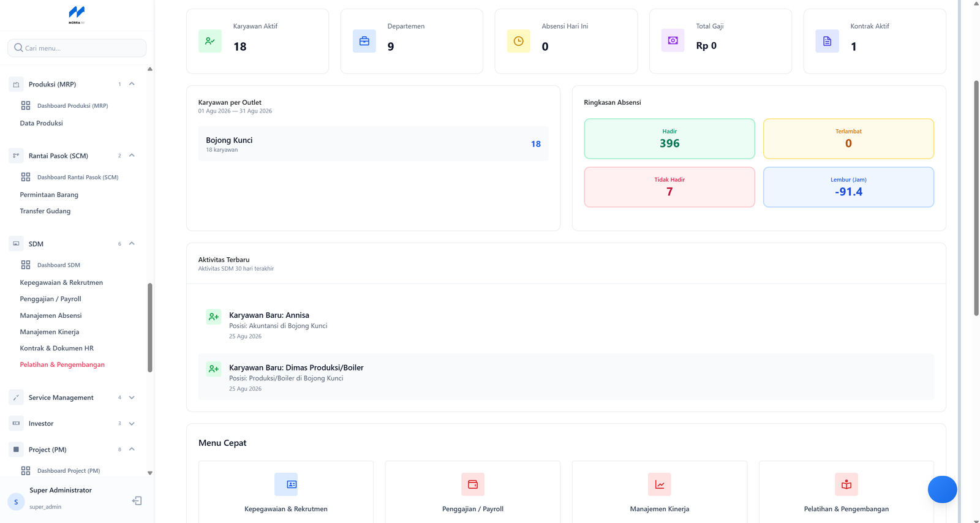980x523 pixels.
Task: Click the Pelatihan & Pengembangan reader icon
Action: [846, 484]
